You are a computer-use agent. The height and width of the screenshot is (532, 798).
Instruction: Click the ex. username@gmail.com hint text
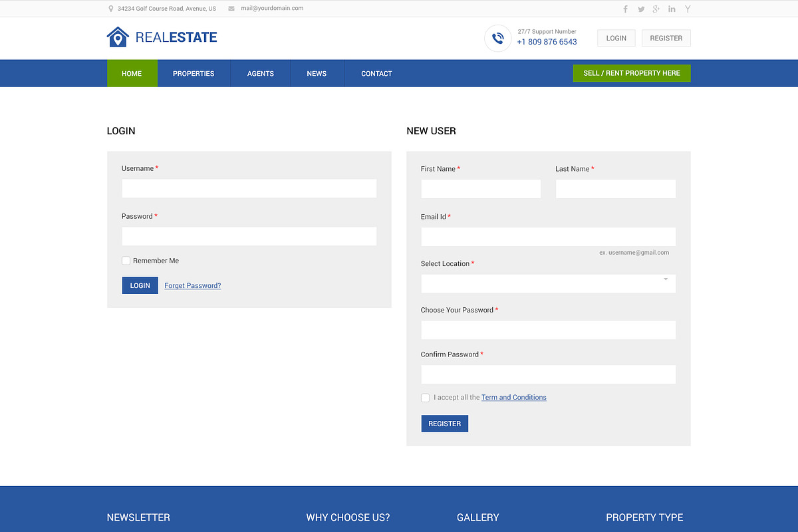click(634, 253)
